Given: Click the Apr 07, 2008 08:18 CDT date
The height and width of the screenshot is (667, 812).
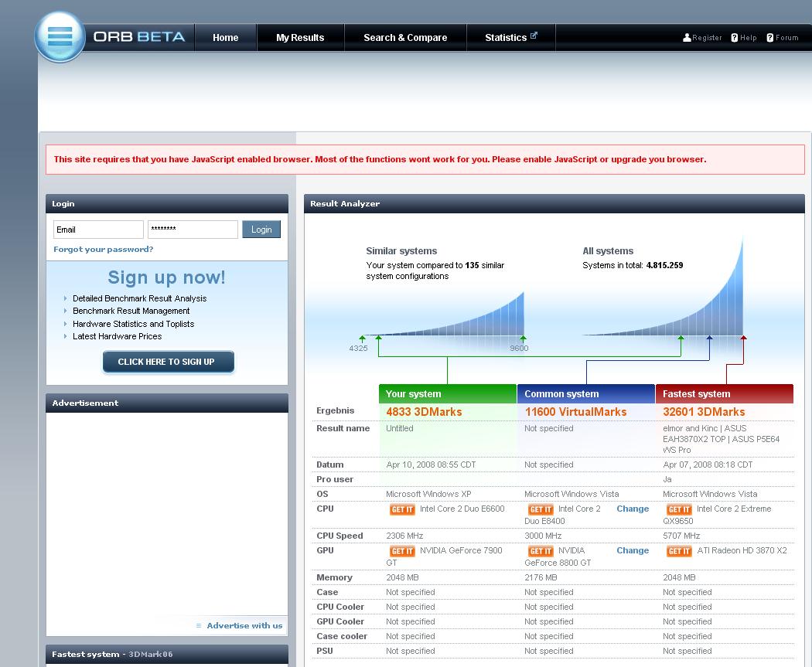Looking at the screenshot, I should click(x=708, y=465).
